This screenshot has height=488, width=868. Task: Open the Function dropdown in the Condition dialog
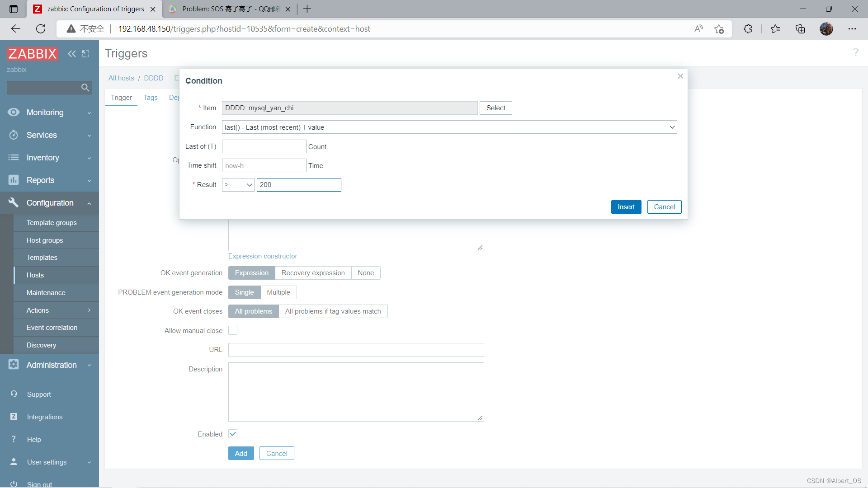pyautogui.click(x=449, y=127)
